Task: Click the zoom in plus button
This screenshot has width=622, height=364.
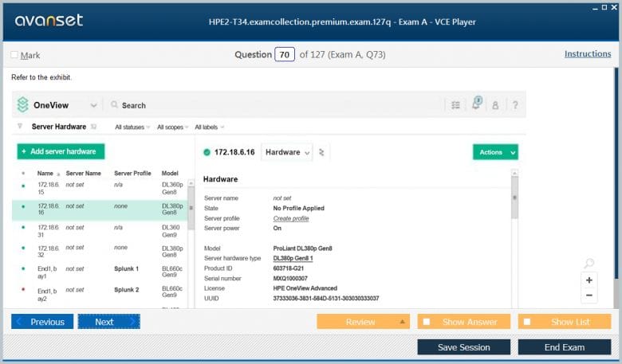Action: (x=589, y=280)
